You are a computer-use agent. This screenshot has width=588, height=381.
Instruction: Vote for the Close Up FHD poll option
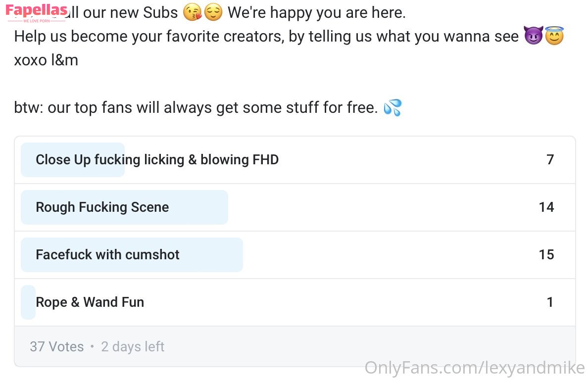point(157,160)
